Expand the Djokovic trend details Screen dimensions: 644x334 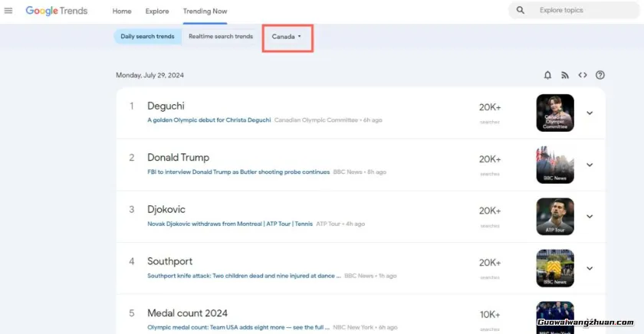click(590, 216)
